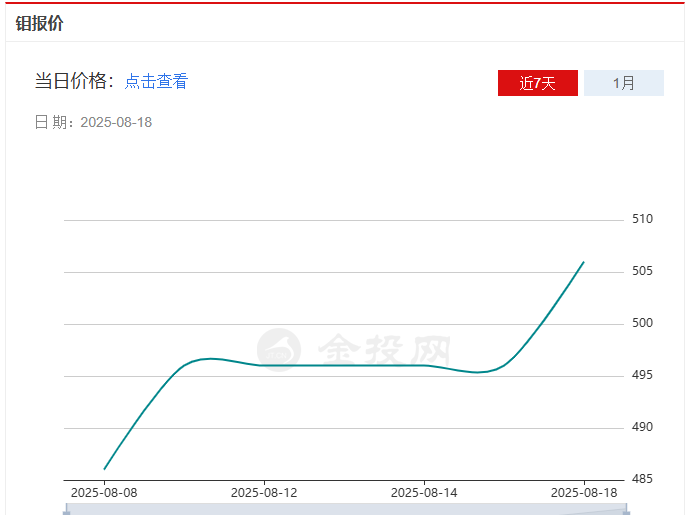698x515 pixels.
Task: Open the 点击查看 price link
Action: [x=156, y=81]
